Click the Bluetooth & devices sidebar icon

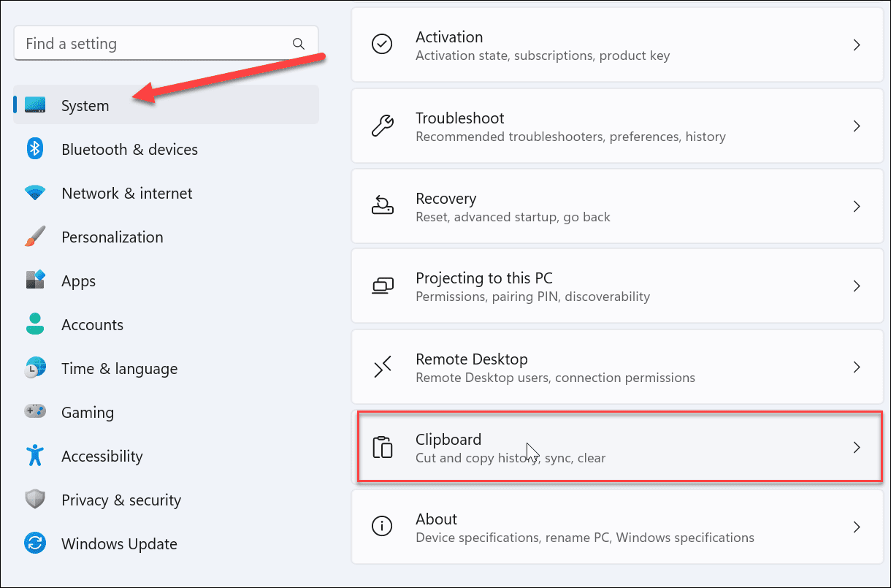click(35, 149)
